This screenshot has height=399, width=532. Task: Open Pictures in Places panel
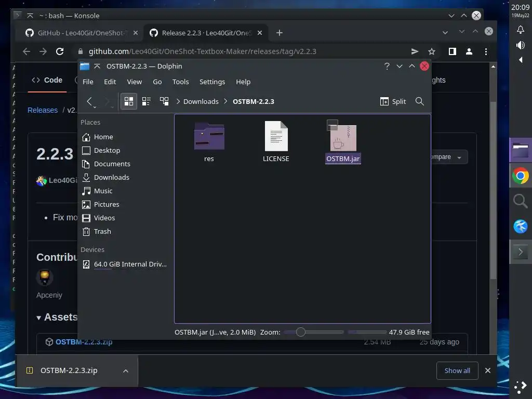coord(107,205)
